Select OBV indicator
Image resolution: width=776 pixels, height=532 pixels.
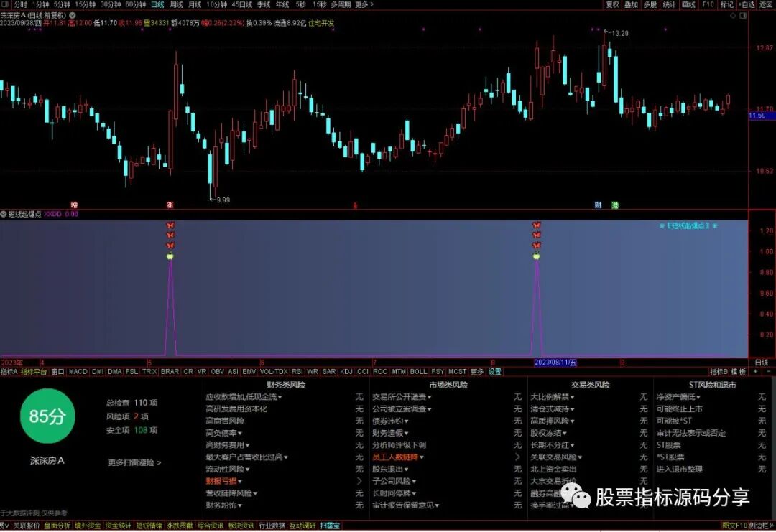pos(217,371)
